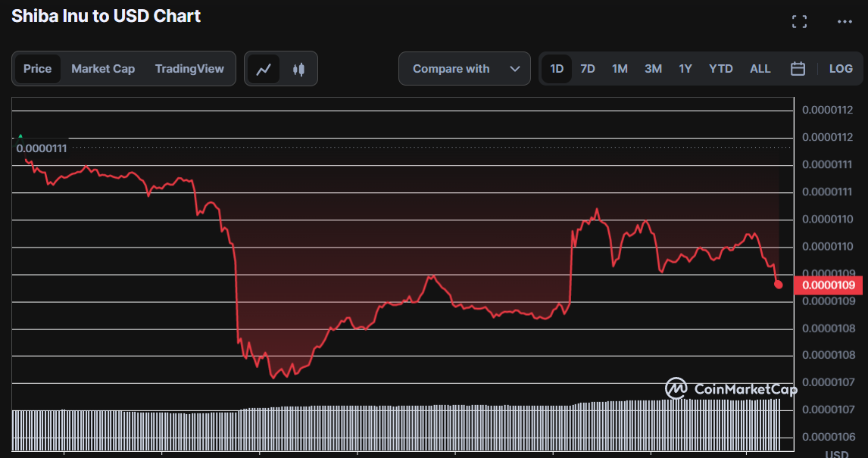Switch to the Market Cap tab
Screen dimensions: 868x458
point(103,69)
